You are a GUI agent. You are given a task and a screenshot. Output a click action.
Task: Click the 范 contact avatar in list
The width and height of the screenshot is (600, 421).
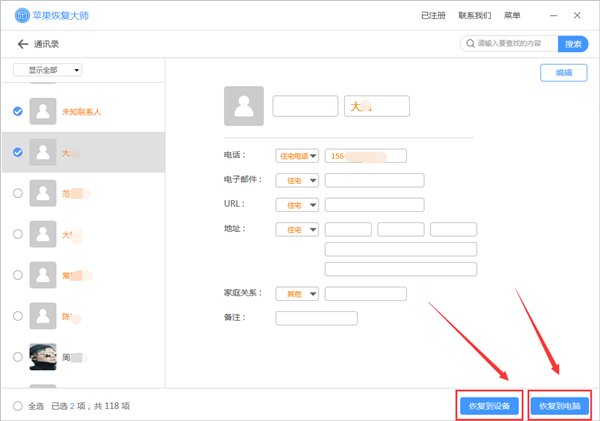tap(43, 193)
